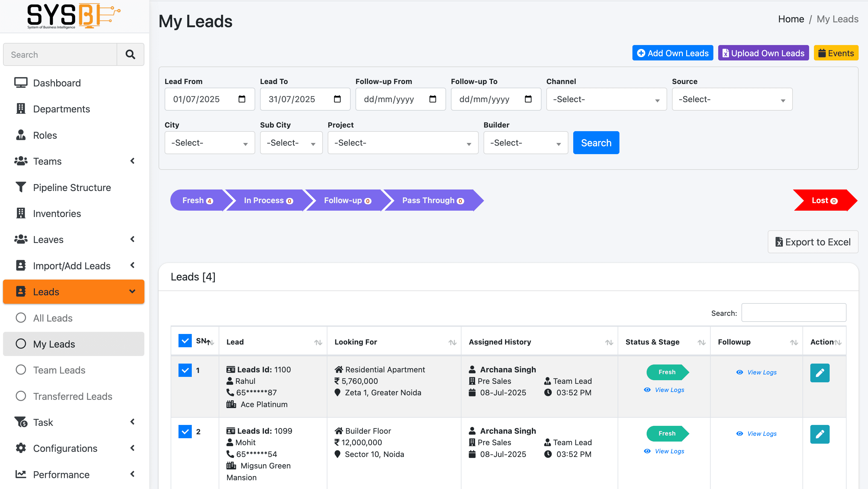Toggle the select-all header checkbox

(x=185, y=341)
